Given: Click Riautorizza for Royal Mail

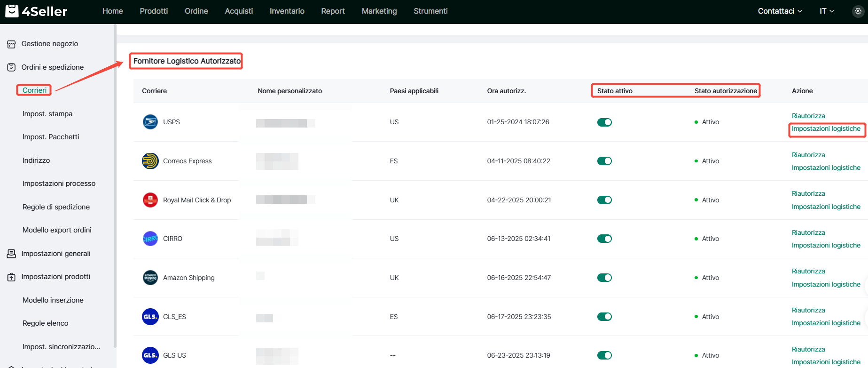Looking at the screenshot, I should [808, 193].
